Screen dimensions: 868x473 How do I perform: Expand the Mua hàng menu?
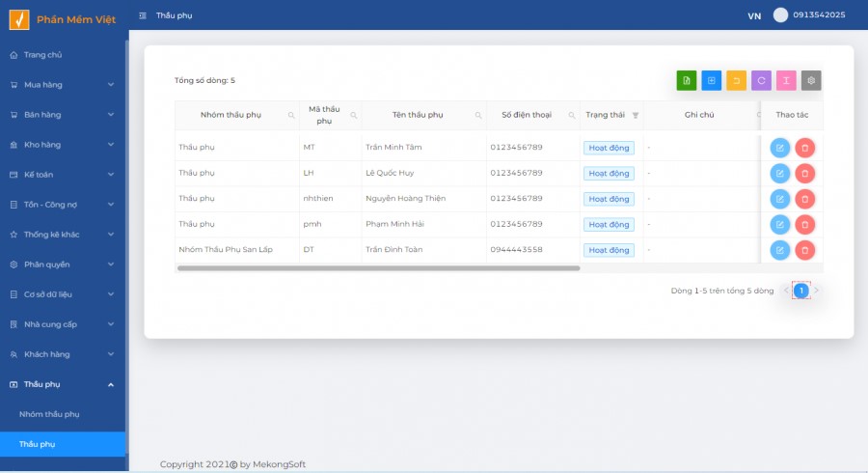pyautogui.click(x=63, y=85)
